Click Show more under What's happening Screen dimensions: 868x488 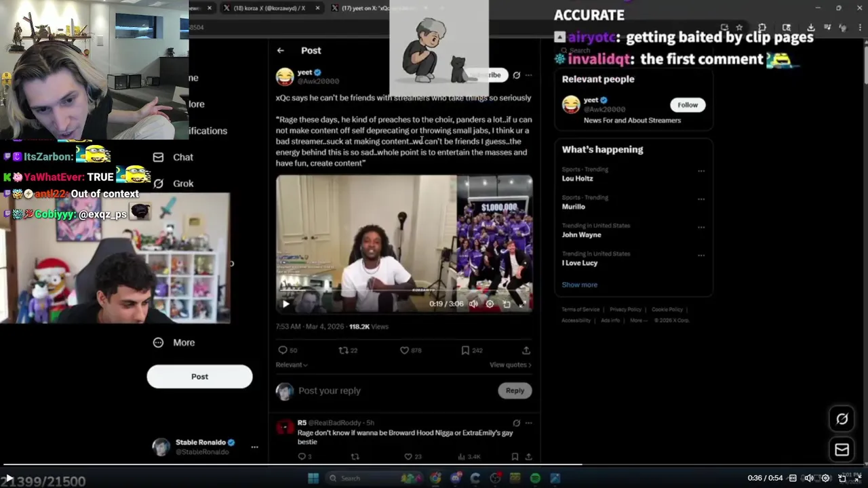579,285
